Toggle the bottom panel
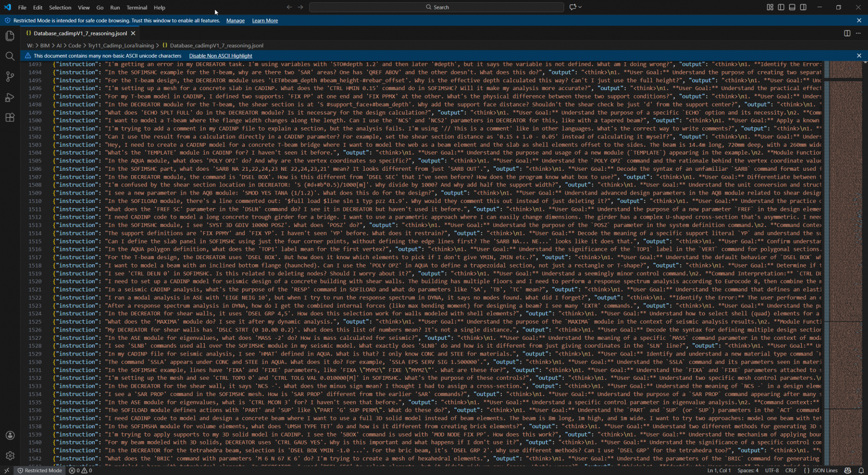The image size is (868, 475). tap(792, 7)
